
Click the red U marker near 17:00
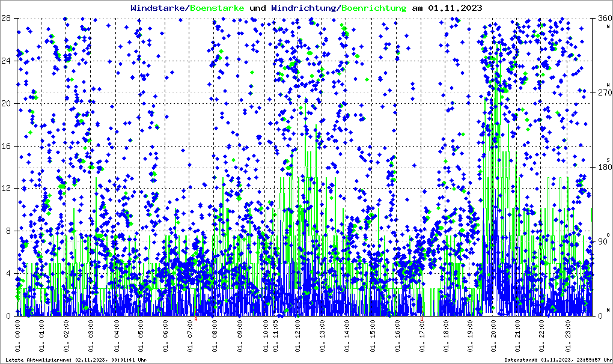point(421,319)
